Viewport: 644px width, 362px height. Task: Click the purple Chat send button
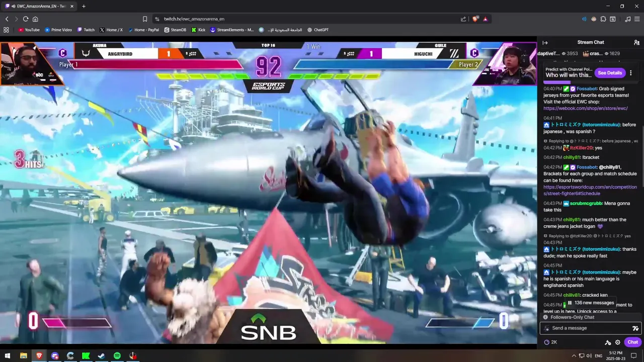633,342
